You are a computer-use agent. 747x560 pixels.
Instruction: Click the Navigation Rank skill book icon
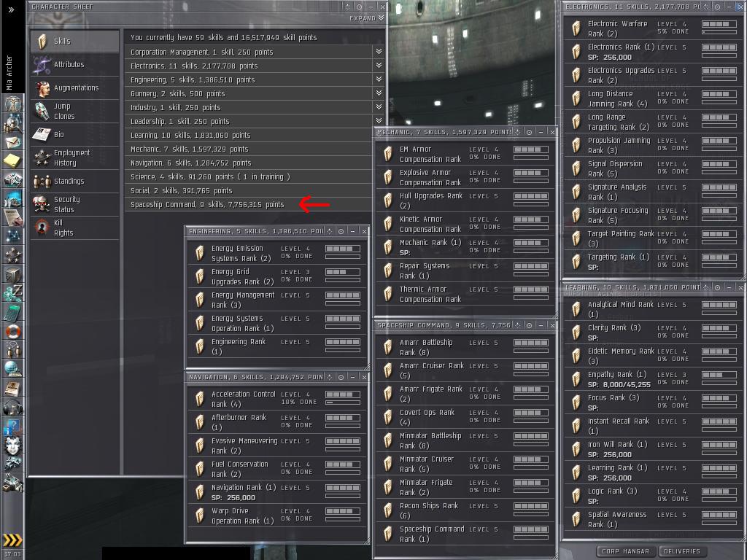(x=200, y=492)
